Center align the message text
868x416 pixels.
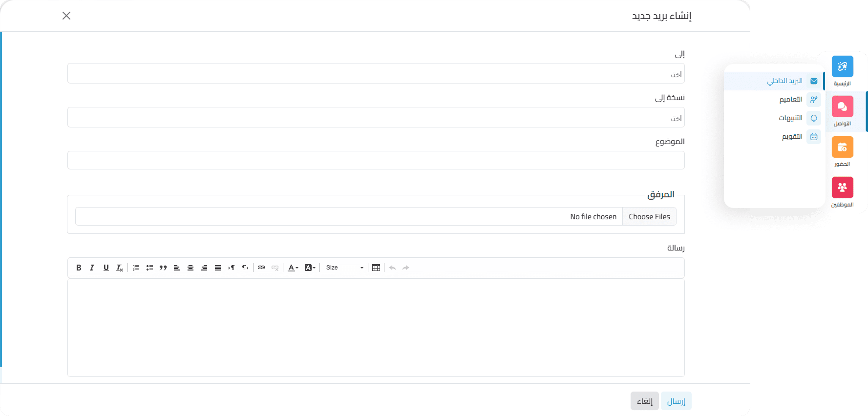(191, 268)
